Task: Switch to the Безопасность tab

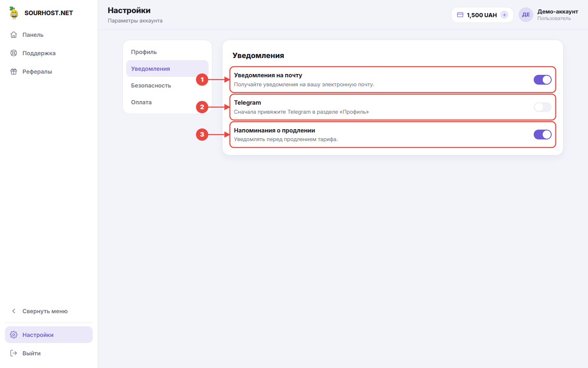Action: point(167,85)
